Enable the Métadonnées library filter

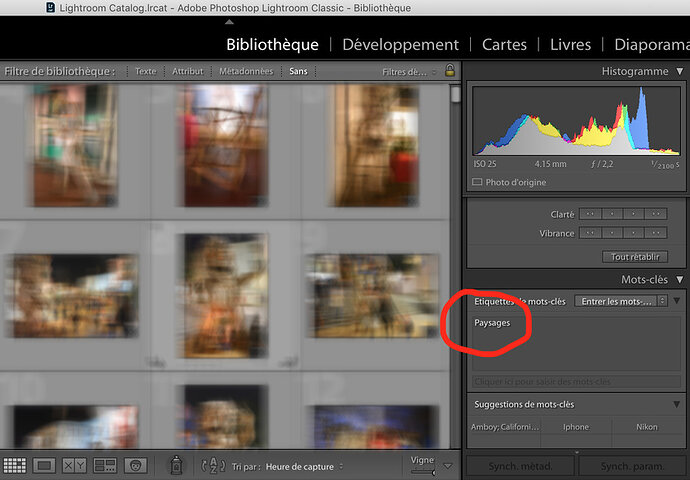coord(246,71)
